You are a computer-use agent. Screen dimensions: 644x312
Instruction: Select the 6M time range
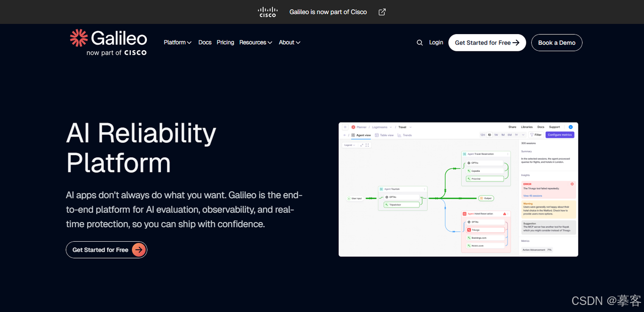pyautogui.click(x=510, y=135)
